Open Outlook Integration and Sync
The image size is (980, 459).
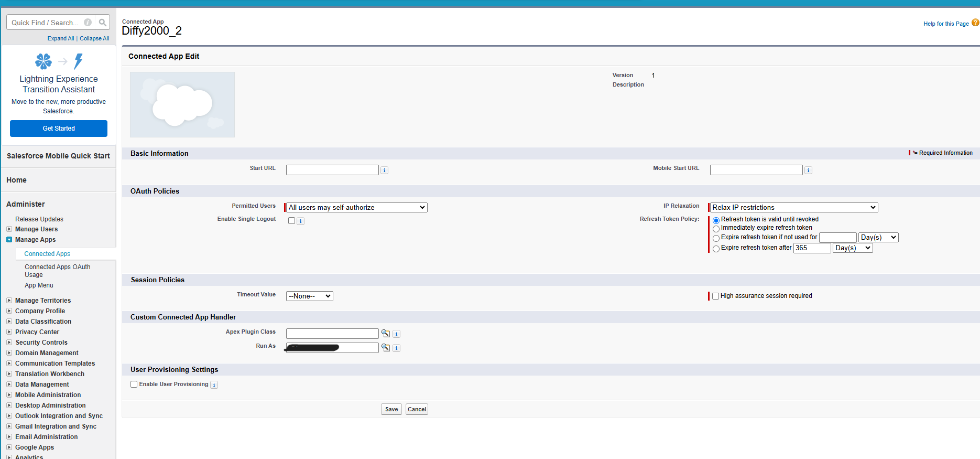pyautogui.click(x=59, y=415)
